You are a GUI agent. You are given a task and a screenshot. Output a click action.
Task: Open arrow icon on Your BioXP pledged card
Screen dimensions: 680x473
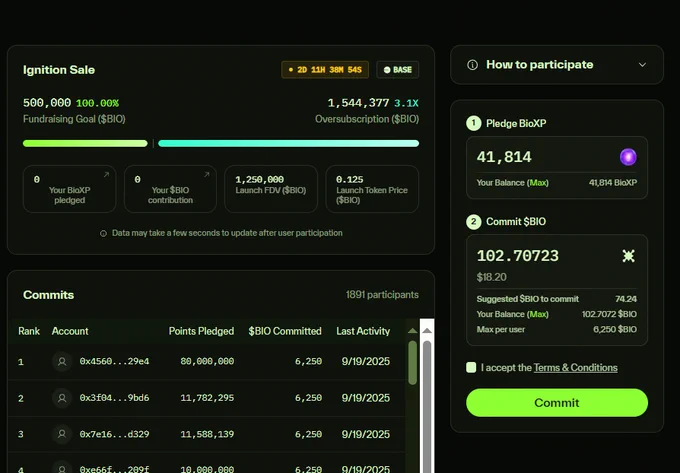pyautogui.click(x=106, y=175)
